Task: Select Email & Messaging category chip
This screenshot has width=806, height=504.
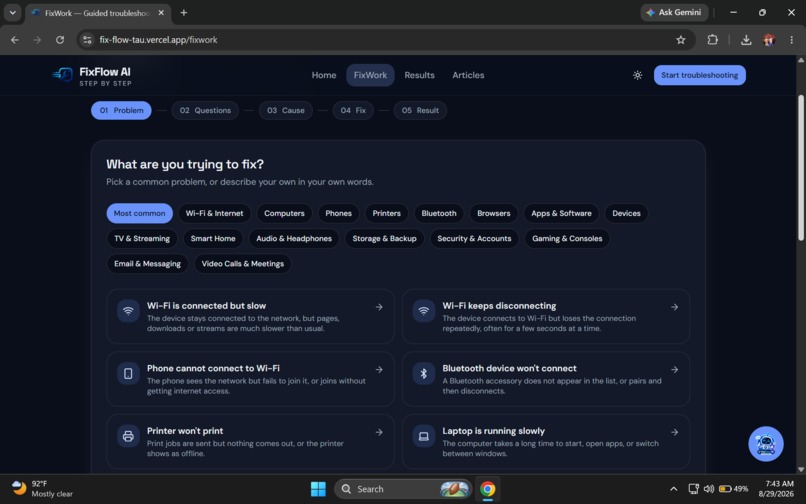Action: coord(148,264)
